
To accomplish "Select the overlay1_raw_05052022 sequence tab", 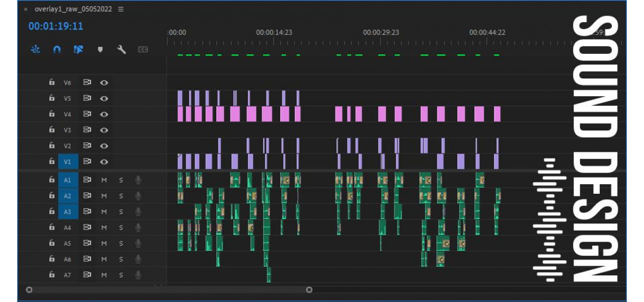I will 73,9.
